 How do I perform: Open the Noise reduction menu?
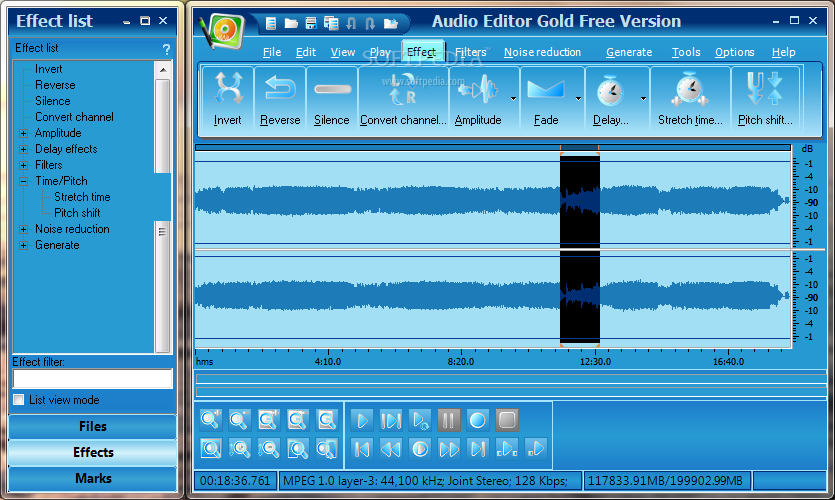click(x=542, y=52)
